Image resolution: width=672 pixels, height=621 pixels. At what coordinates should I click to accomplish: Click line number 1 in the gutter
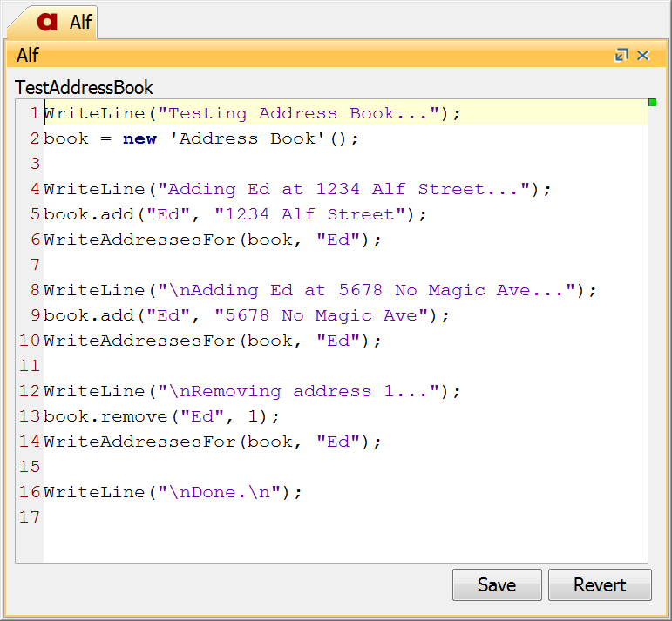coord(34,113)
